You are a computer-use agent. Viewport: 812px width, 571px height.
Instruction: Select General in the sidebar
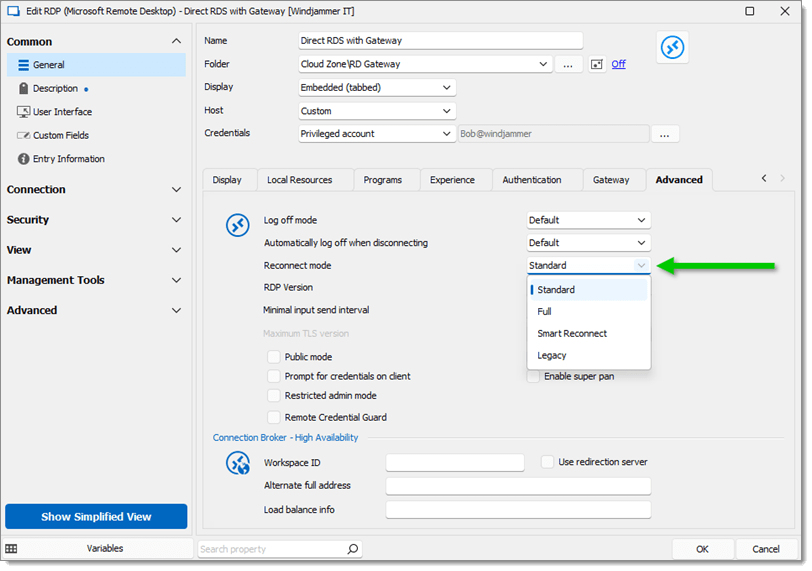pos(96,65)
